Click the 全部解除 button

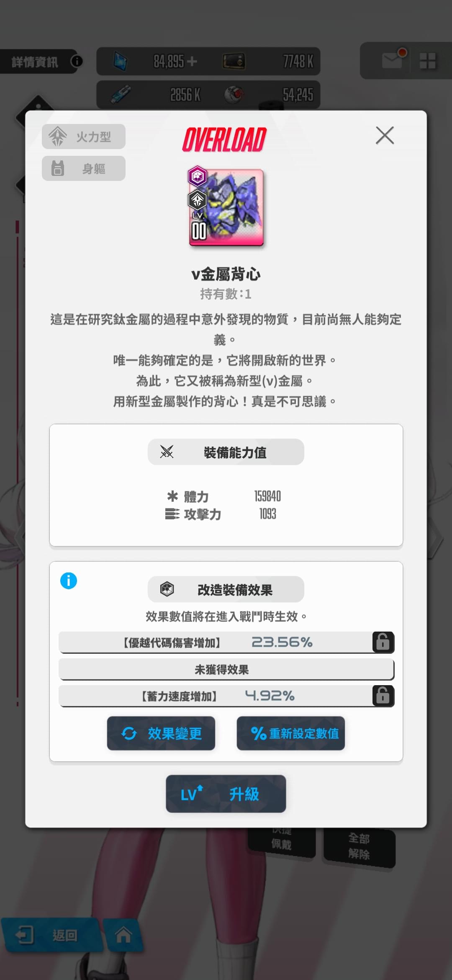[359, 846]
